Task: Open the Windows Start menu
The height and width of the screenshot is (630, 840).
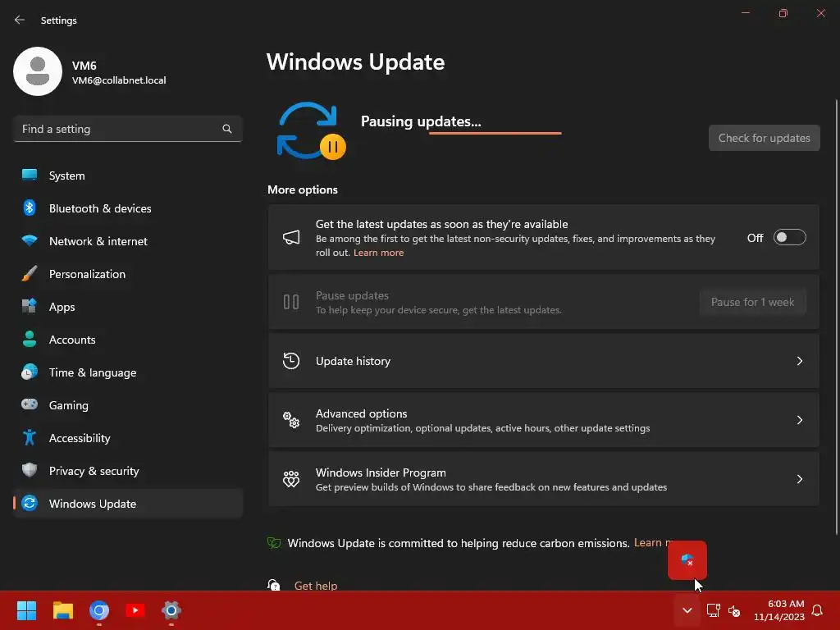Action: [26, 610]
